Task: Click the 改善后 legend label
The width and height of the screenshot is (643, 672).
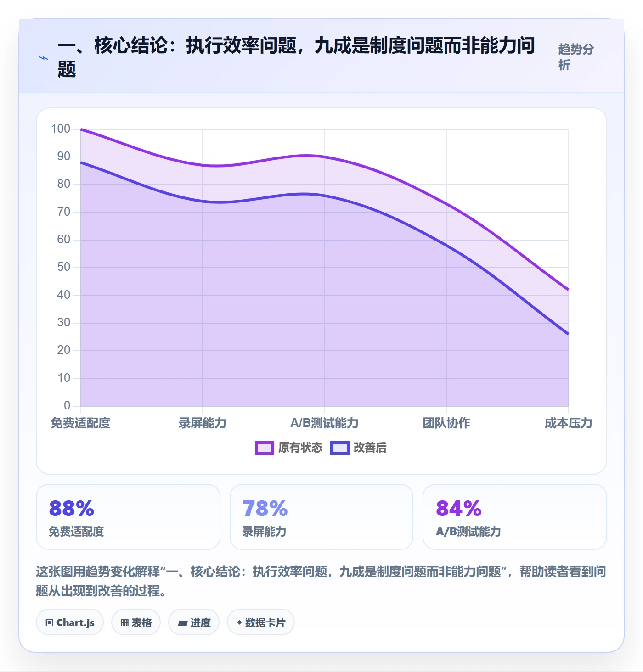Action: 370,448
